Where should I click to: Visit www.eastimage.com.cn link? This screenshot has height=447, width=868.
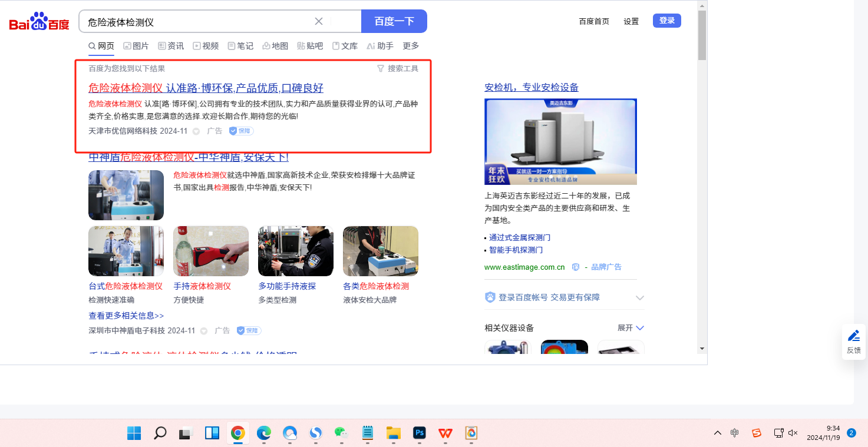pyautogui.click(x=524, y=267)
